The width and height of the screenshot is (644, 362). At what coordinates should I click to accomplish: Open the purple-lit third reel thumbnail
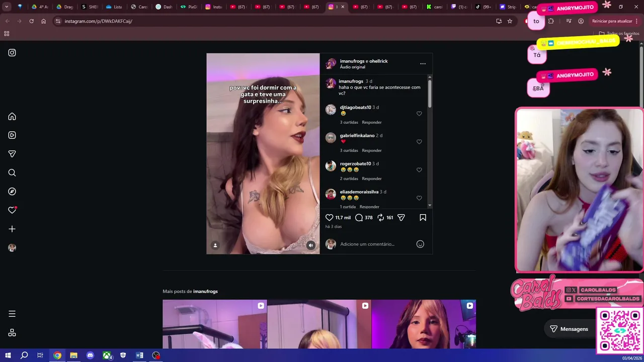click(424, 324)
